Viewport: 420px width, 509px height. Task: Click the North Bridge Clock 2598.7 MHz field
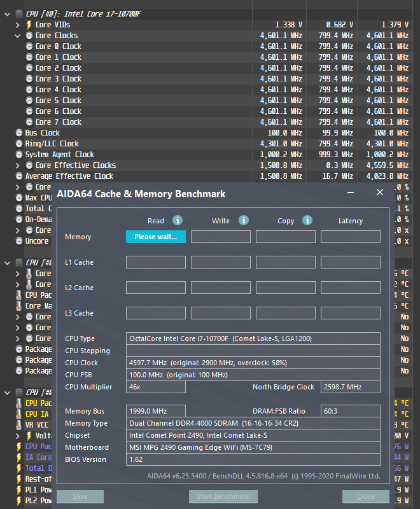(351, 387)
